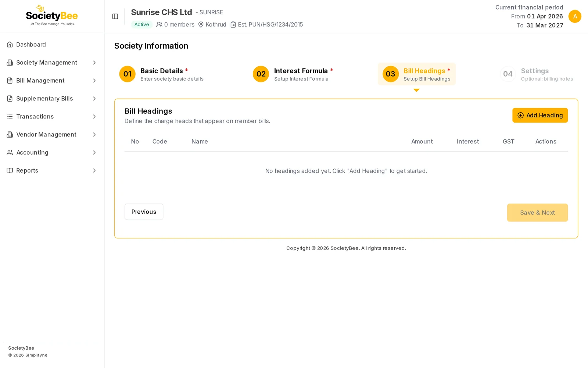Click the 'No headings added yet' message
The width and height of the screenshot is (588, 368).
[x=346, y=171]
